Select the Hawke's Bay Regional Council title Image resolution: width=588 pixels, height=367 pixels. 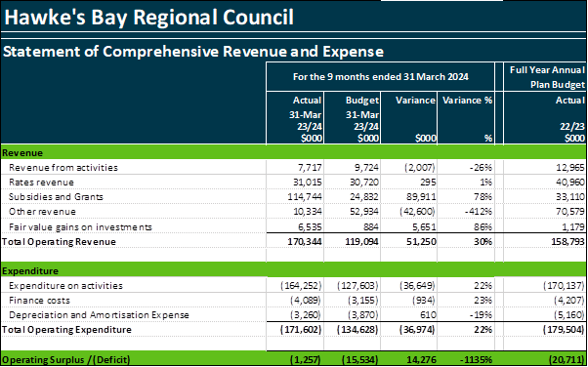(148, 18)
